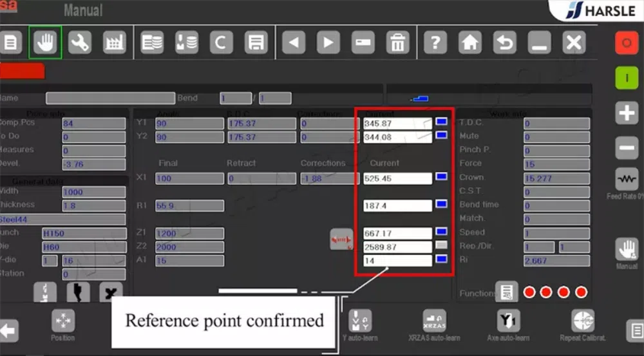Open the wrench settings icon
Screen dimensions: 644x356
coord(80,42)
